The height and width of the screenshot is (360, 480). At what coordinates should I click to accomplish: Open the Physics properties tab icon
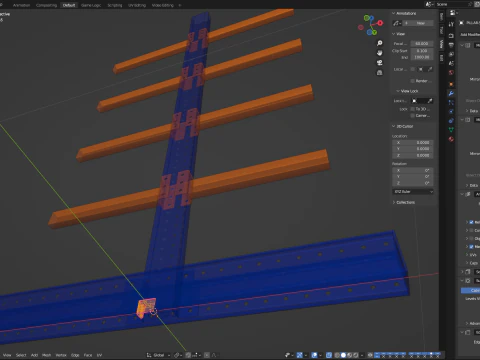[x=451, y=112]
